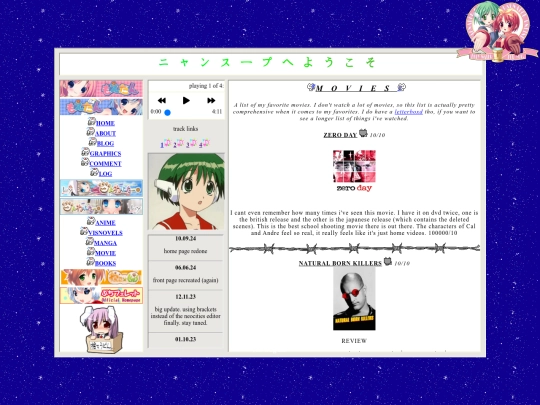Open track link 2
The height and width of the screenshot is (405, 540).
(175, 145)
